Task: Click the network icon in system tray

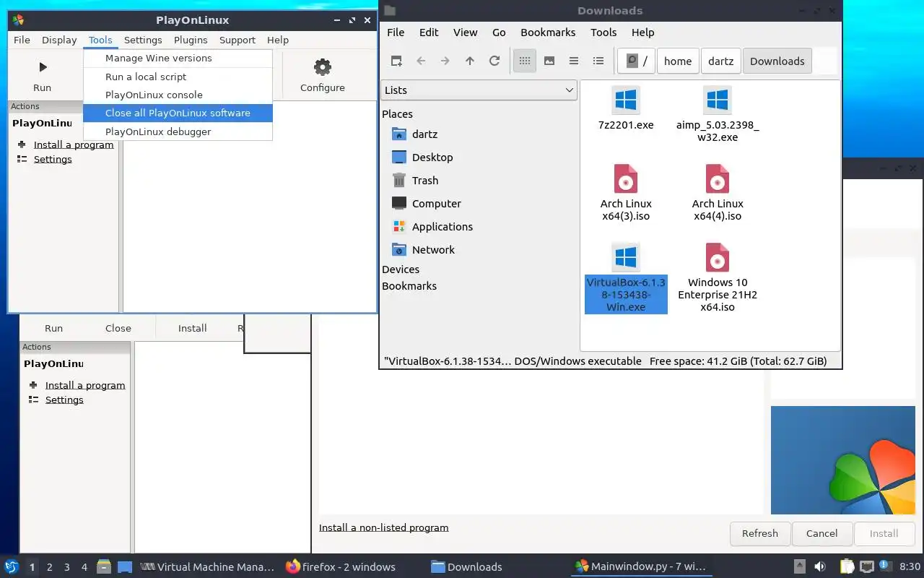Action: (867, 566)
